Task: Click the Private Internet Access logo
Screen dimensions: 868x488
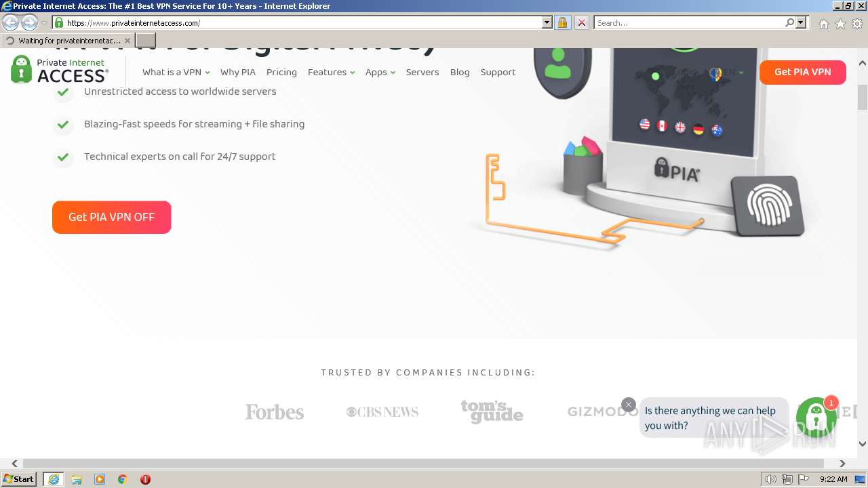Action: [x=60, y=69]
